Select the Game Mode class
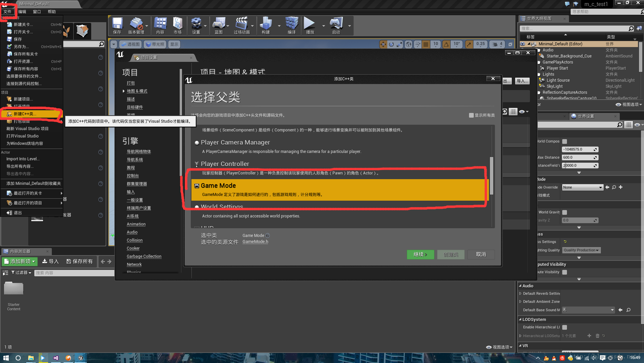Viewport: 644px width, 363px height. (x=341, y=190)
